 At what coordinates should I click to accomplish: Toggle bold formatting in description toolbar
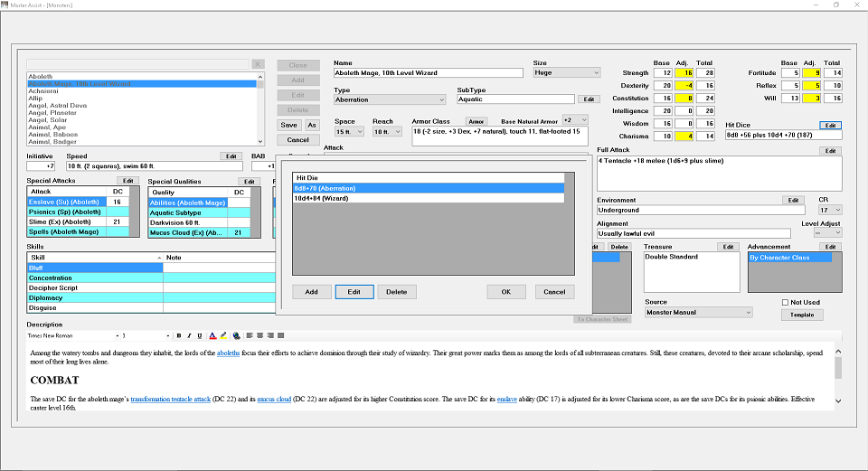coord(179,335)
